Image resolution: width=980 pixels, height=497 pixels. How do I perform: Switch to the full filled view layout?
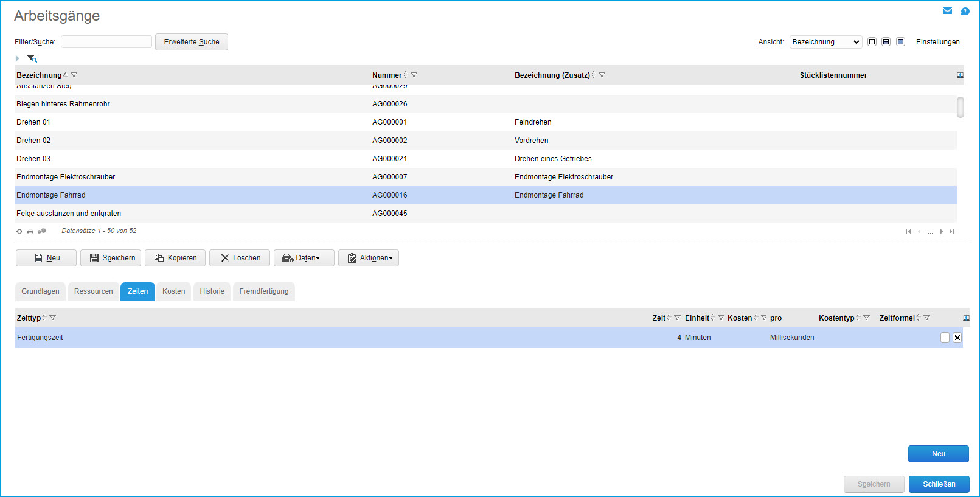pyautogui.click(x=901, y=42)
